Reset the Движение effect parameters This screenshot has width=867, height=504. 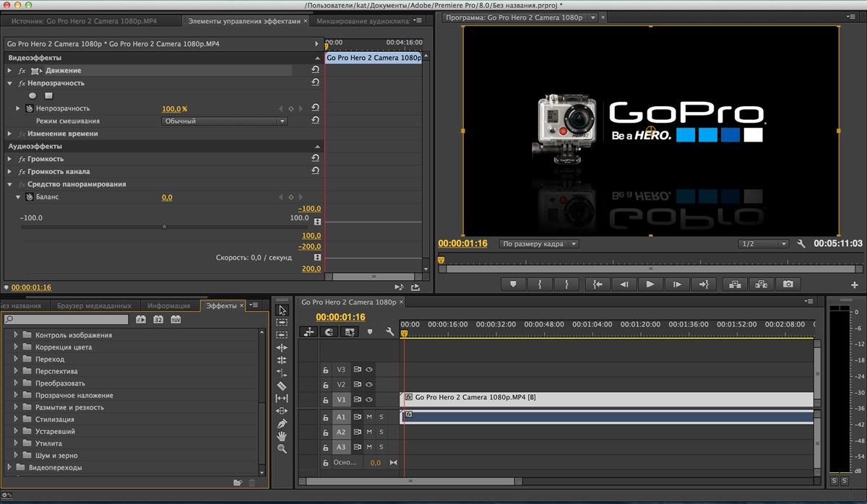pyautogui.click(x=315, y=70)
